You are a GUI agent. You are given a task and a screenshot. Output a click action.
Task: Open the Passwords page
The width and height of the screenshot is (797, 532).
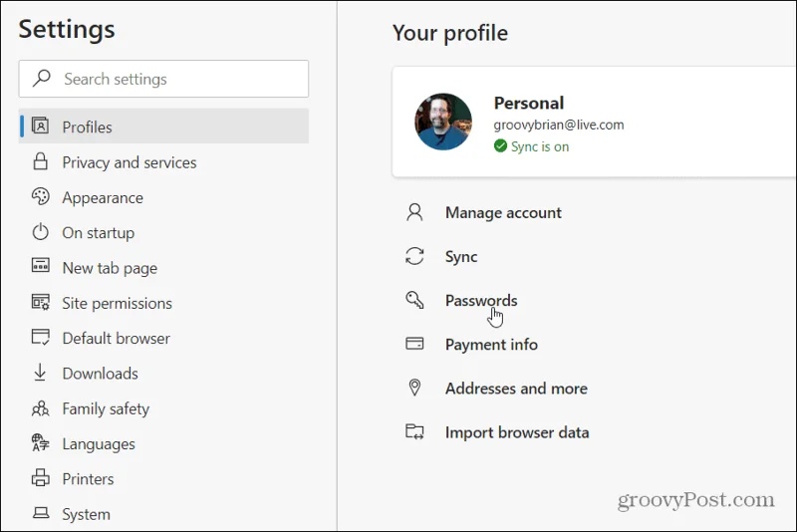pos(481,300)
